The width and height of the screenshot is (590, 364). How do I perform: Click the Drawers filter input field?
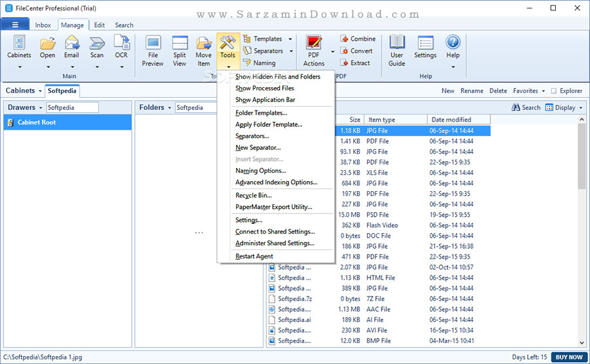[72, 108]
